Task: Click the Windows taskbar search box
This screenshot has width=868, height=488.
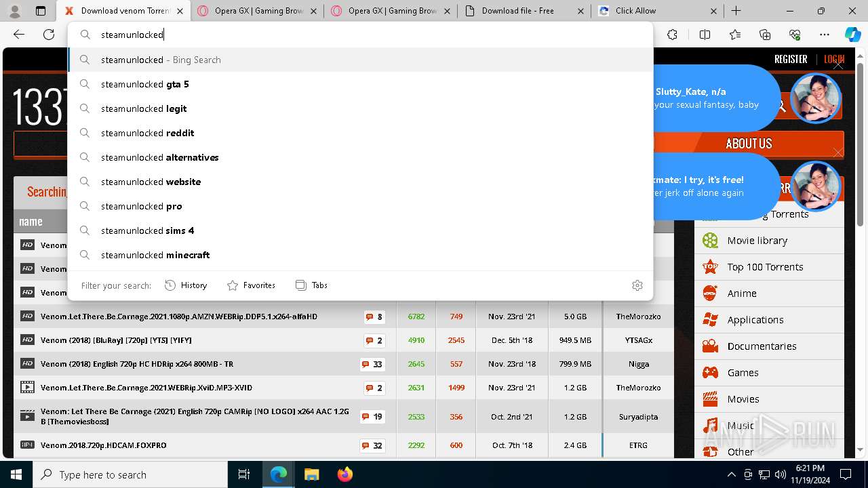Action: 130,474
